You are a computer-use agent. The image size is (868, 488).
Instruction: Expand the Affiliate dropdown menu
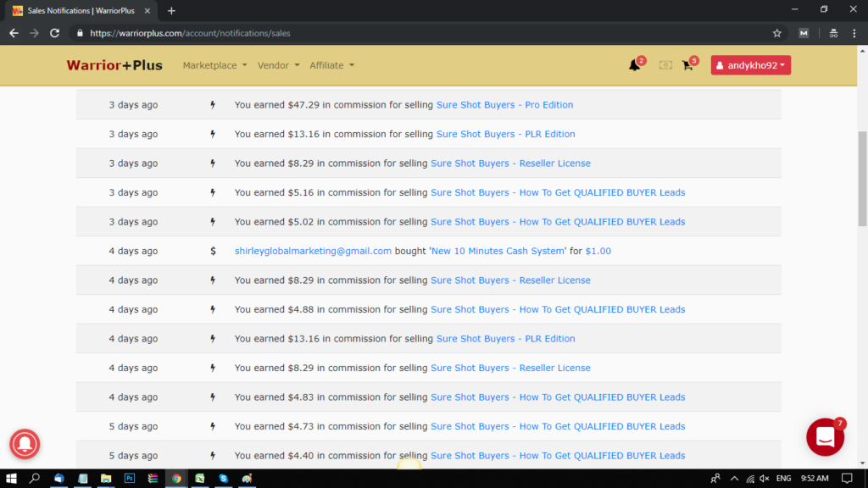[x=331, y=65]
